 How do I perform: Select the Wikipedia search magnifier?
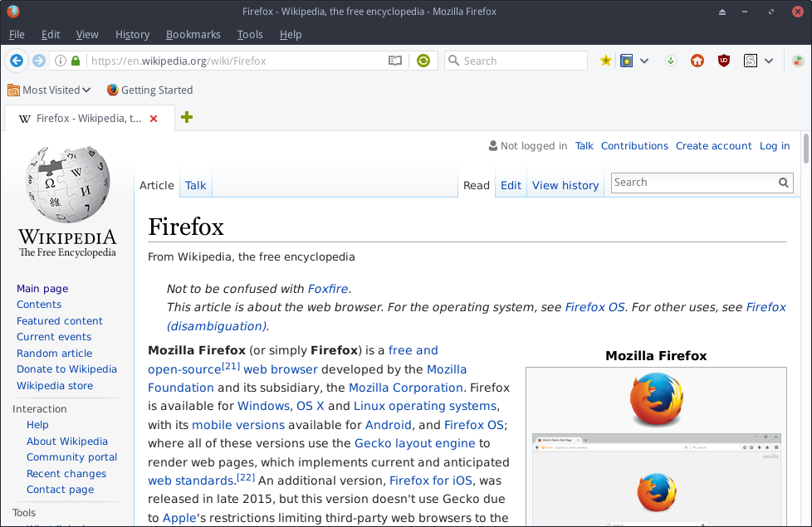[782, 182]
